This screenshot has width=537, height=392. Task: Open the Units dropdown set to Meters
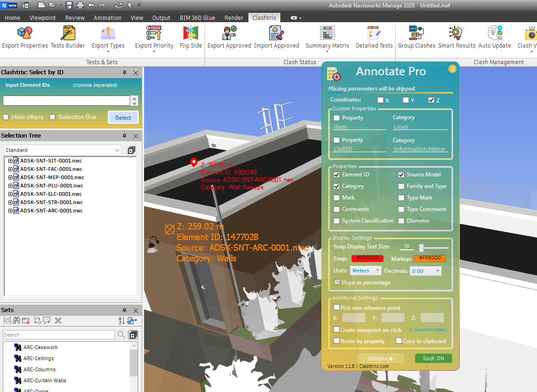(365, 271)
